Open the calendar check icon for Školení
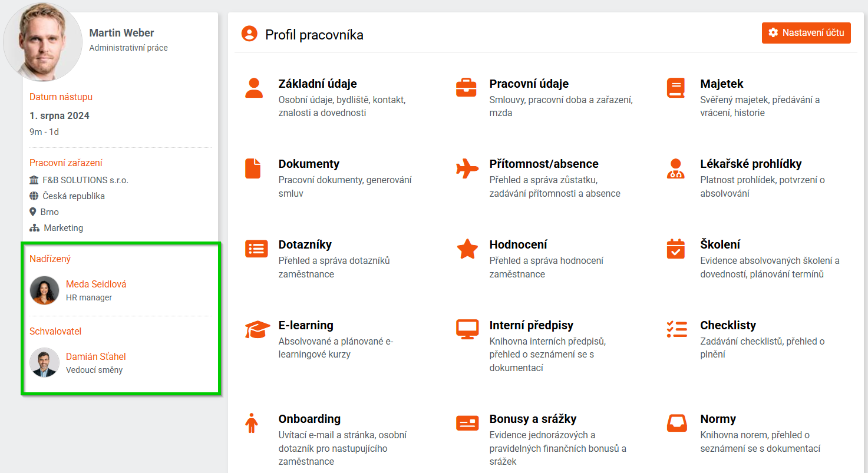 coord(675,249)
